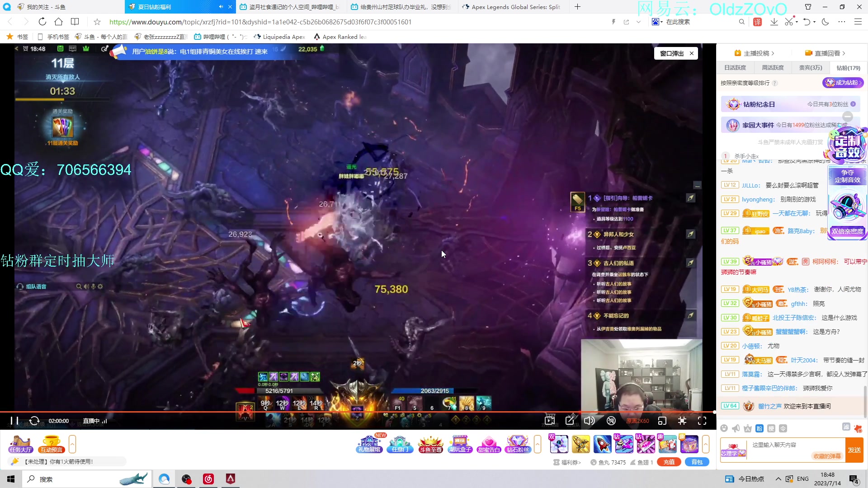Open emoji picker in chat toolbar
This screenshot has height=488, width=868.
click(x=724, y=428)
